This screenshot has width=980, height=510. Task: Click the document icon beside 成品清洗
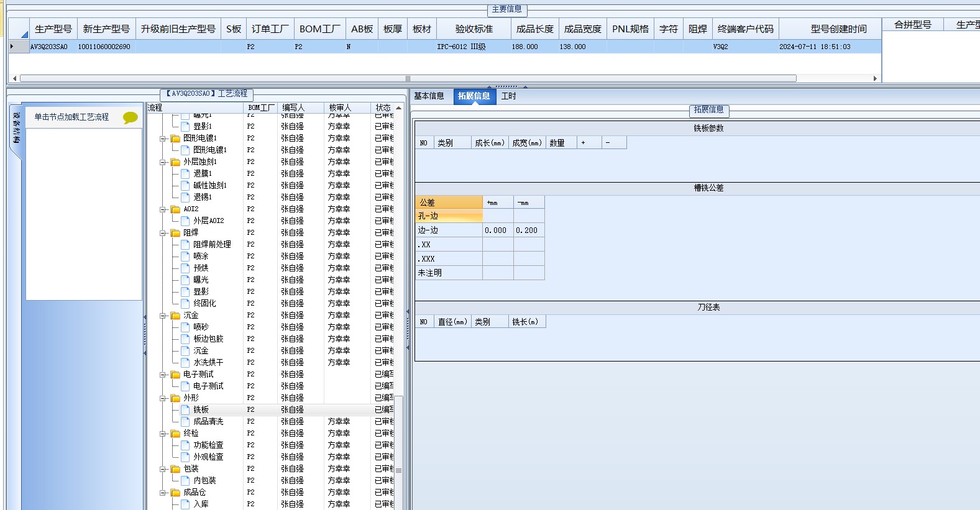[185, 422]
